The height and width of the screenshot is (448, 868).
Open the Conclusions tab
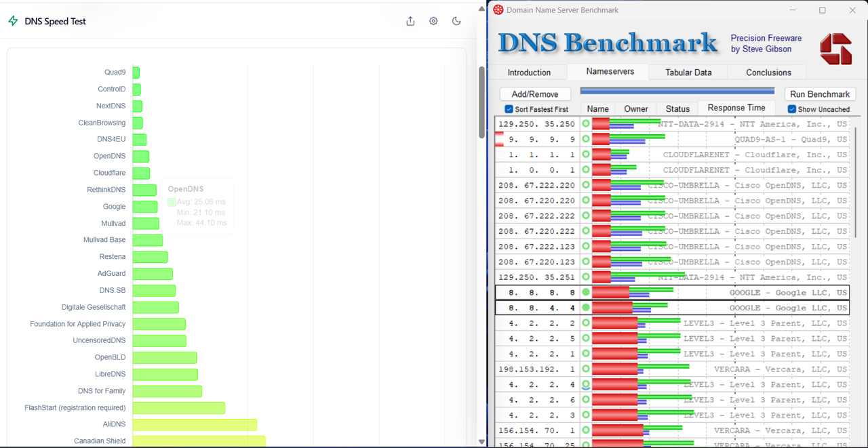(768, 73)
